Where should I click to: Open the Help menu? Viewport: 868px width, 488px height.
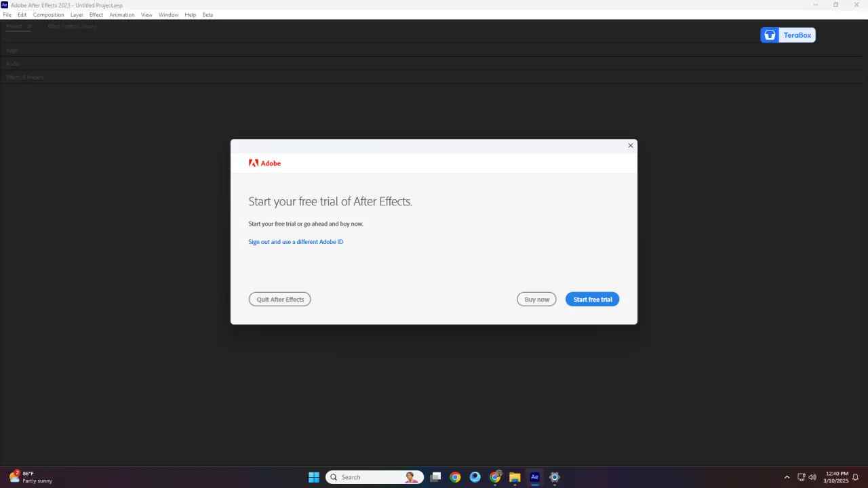pyautogui.click(x=191, y=15)
